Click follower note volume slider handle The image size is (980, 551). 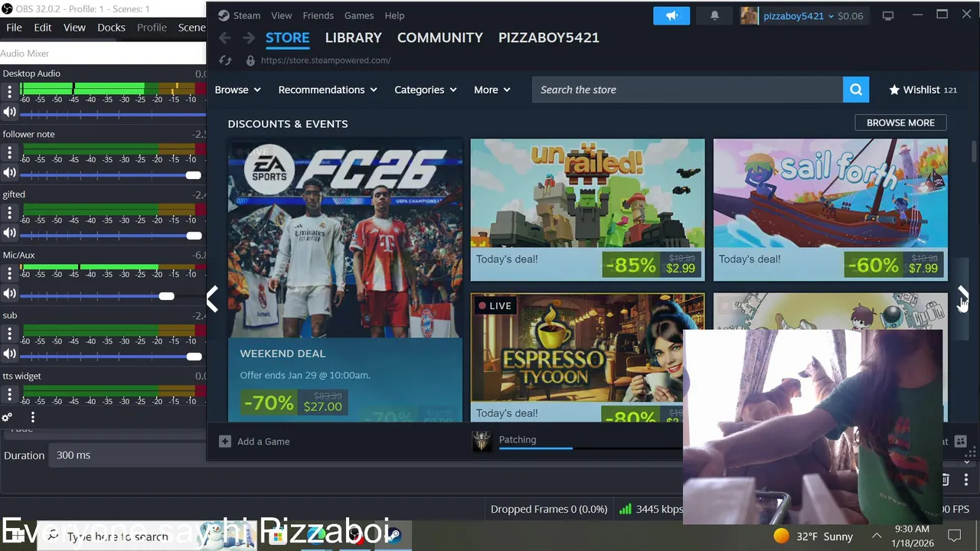[x=193, y=175]
